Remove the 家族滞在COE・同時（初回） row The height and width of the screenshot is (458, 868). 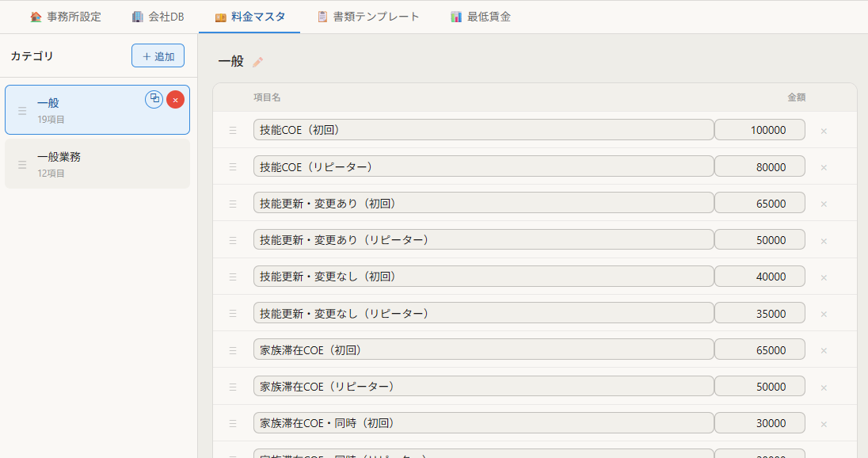click(824, 424)
